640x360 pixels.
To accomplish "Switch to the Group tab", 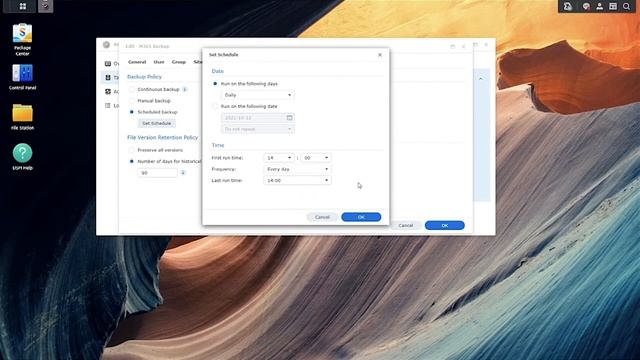I will (x=179, y=62).
